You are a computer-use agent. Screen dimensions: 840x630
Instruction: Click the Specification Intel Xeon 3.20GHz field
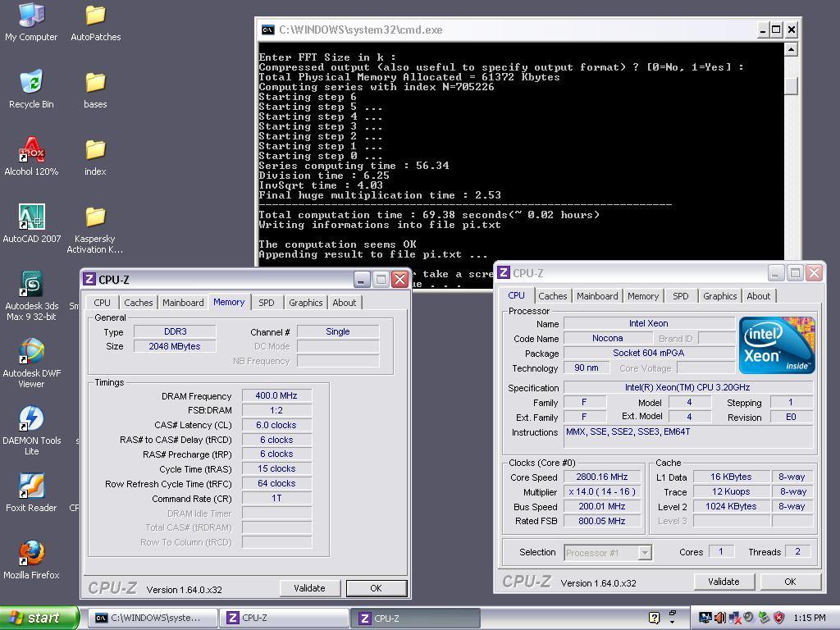[688, 387]
